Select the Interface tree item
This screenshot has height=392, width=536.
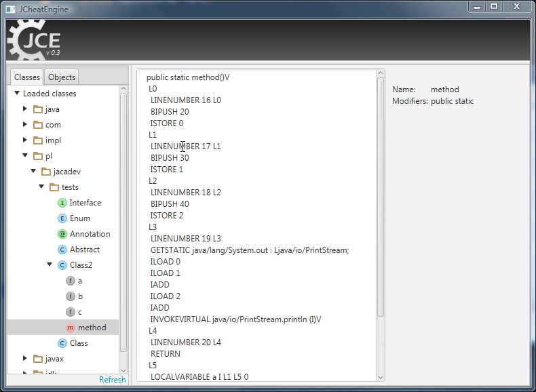pyautogui.click(x=63, y=203)
